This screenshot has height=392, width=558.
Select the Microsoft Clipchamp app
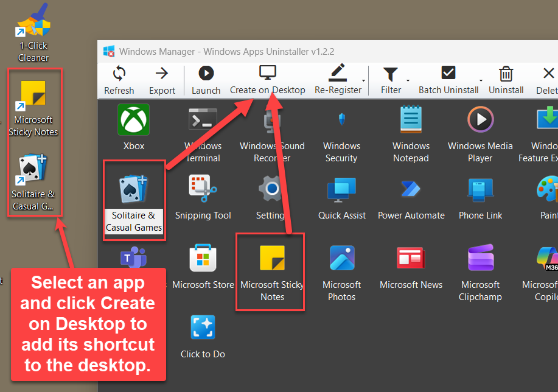point(481,272)
